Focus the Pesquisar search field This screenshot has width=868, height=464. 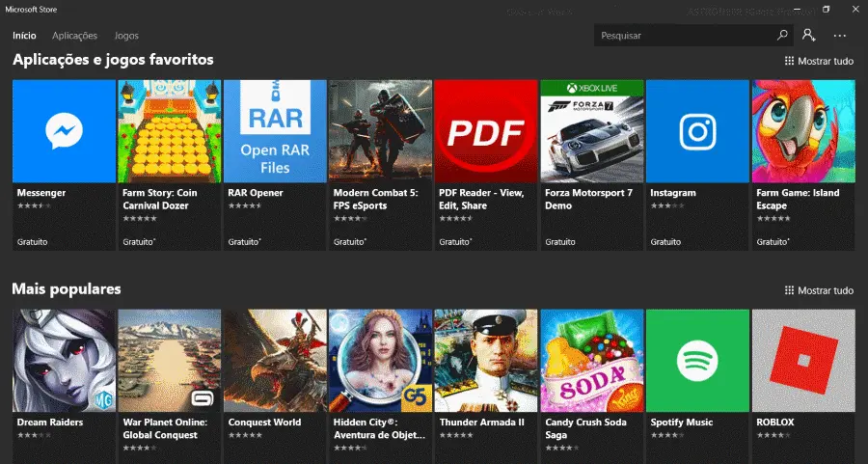[x=693, y=36]
